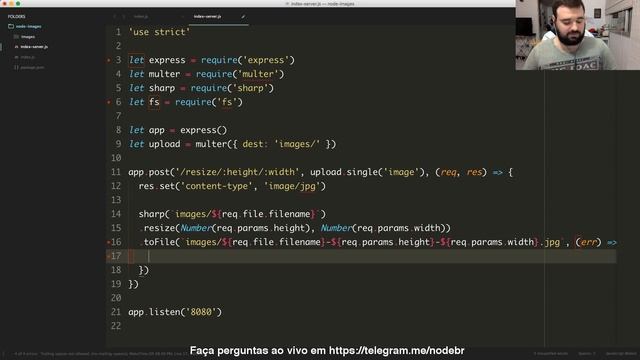Click the FOLDERS sidebar header
The height and width of the screenshot is (360, 640).
pyautogui.click(x=16, y=16)
